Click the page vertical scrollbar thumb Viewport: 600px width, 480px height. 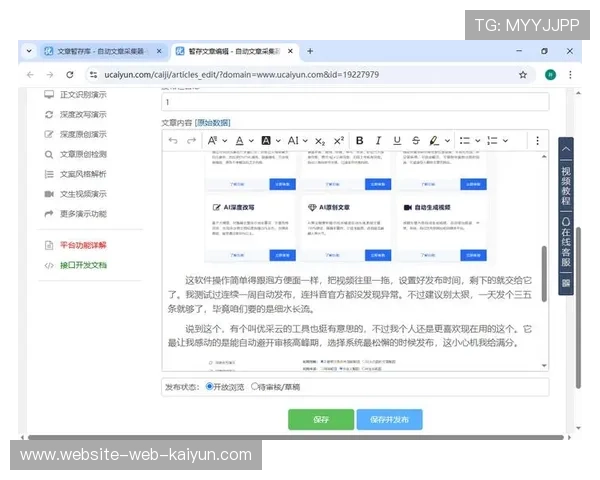[579, 308]
